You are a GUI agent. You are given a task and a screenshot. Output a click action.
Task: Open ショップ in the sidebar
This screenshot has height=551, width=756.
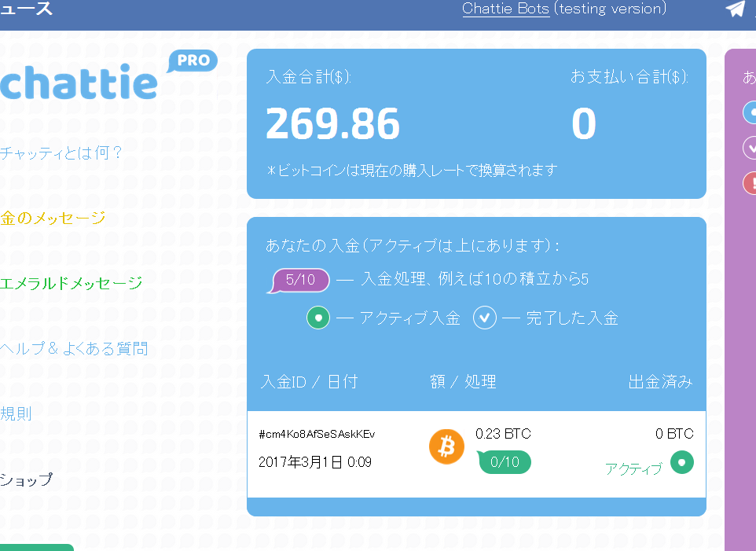point(27,479)
